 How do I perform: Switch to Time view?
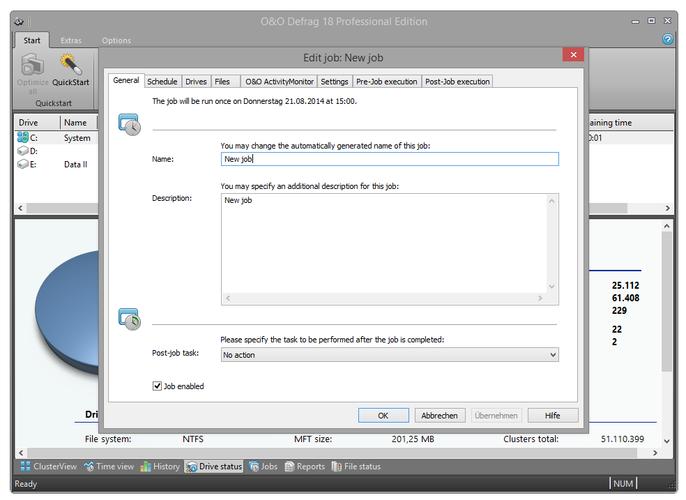point(109,466)
